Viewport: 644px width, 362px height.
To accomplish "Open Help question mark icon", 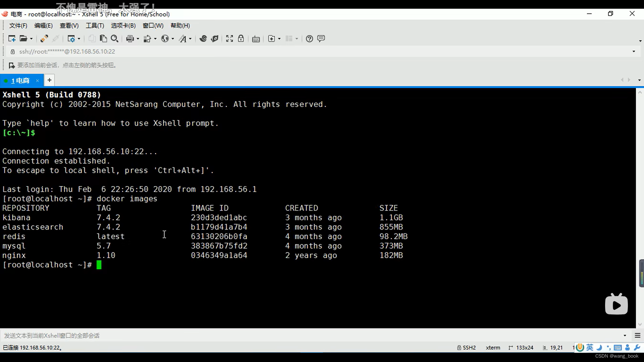I will click(309, 39).
